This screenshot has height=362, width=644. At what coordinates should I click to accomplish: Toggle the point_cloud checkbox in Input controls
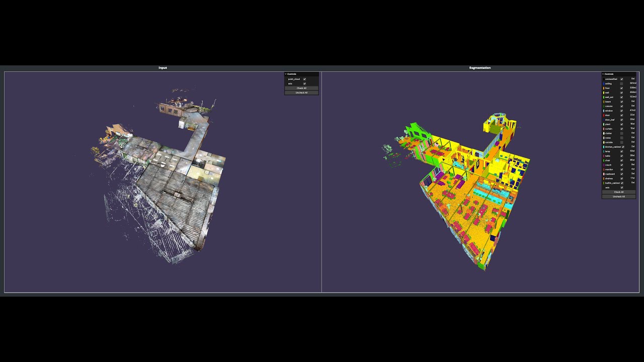coord(304,79)
